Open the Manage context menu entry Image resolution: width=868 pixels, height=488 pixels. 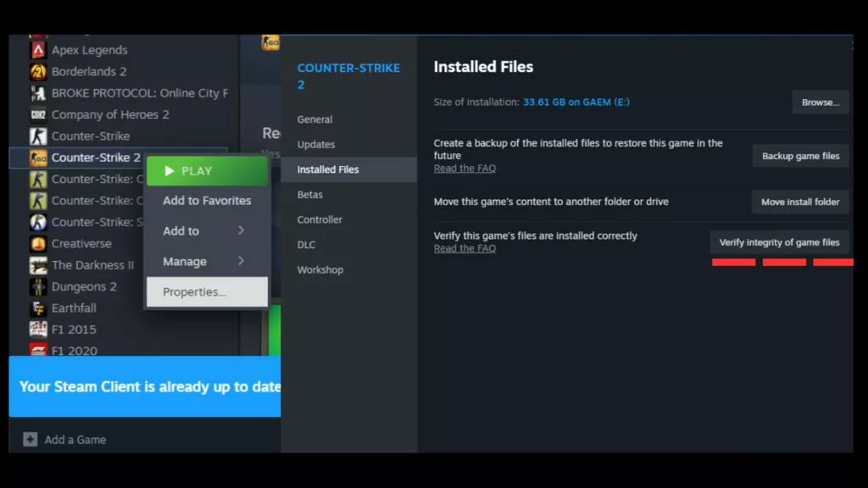(207, 261)
